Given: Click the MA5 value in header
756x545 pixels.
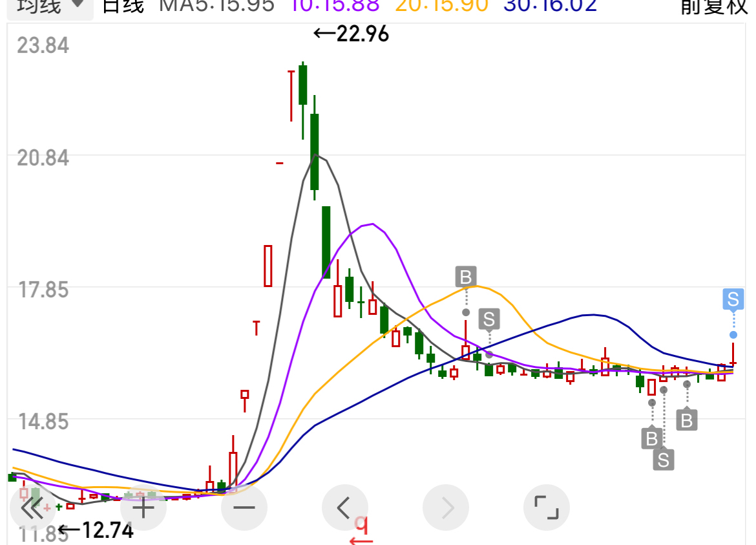Looking at the screenshot, I should point(217,6).
